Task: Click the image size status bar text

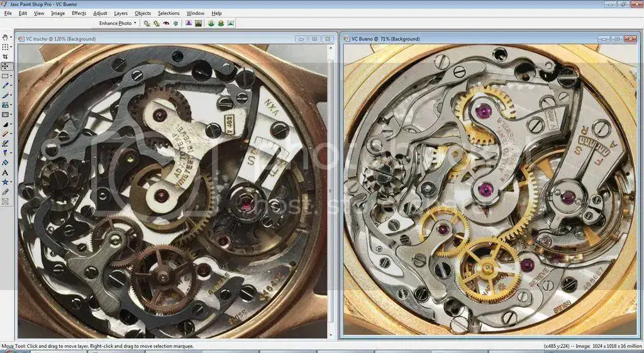Action: pyautogui.click(x=591, y=347)
